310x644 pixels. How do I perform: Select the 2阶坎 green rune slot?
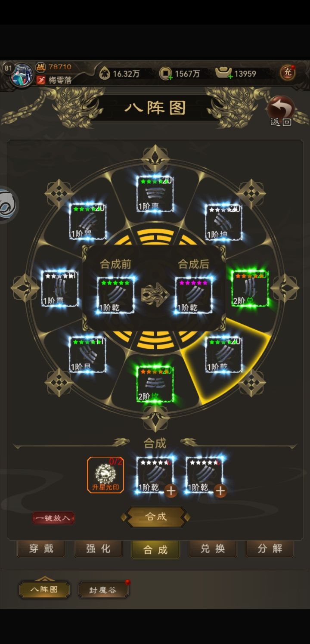155,384
